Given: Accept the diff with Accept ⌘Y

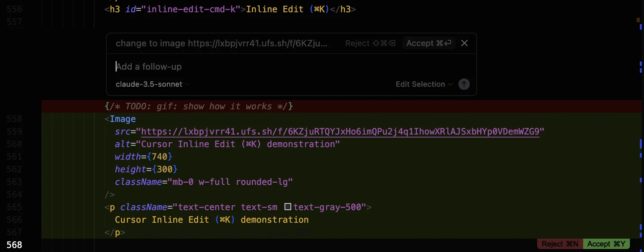Looking at the screenshot, I should 606,244.
